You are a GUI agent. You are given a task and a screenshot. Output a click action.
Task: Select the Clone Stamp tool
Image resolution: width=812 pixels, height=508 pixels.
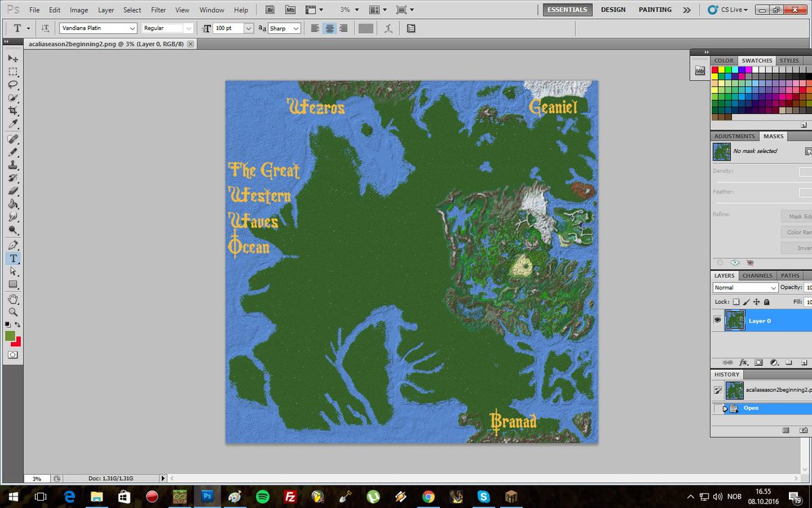click(x=13, y=165)
